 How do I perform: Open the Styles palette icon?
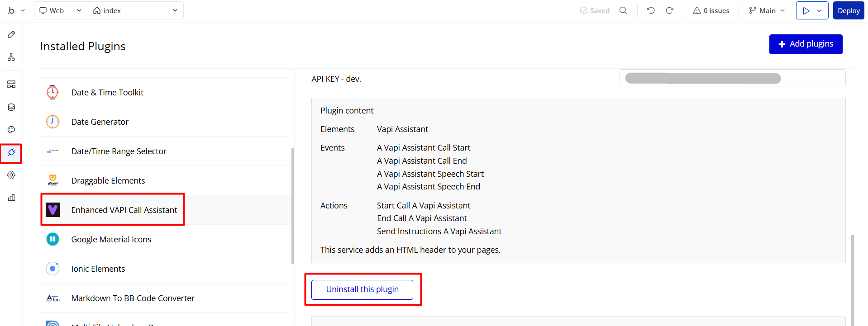[x=11, y=130]
